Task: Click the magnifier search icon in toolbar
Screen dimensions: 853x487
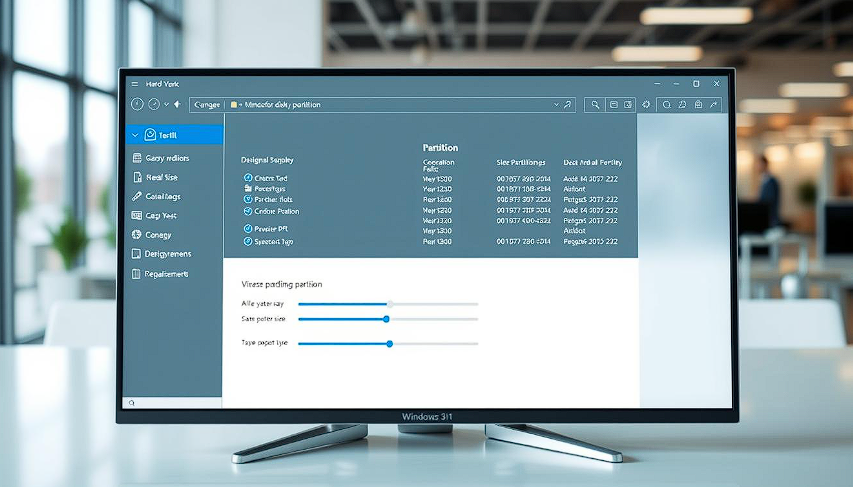Action: pyautogui.click(x=595, y=104)
